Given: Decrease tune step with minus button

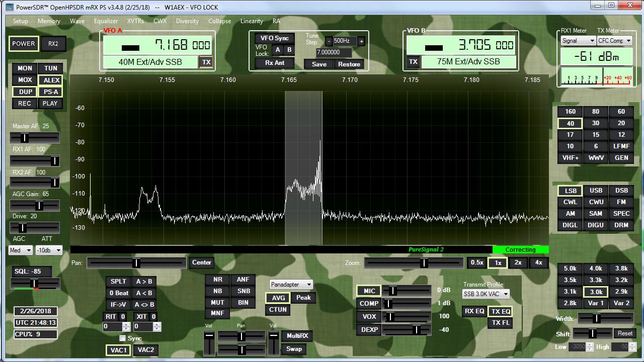Looking at the screenshot, I should coord(329,41).
